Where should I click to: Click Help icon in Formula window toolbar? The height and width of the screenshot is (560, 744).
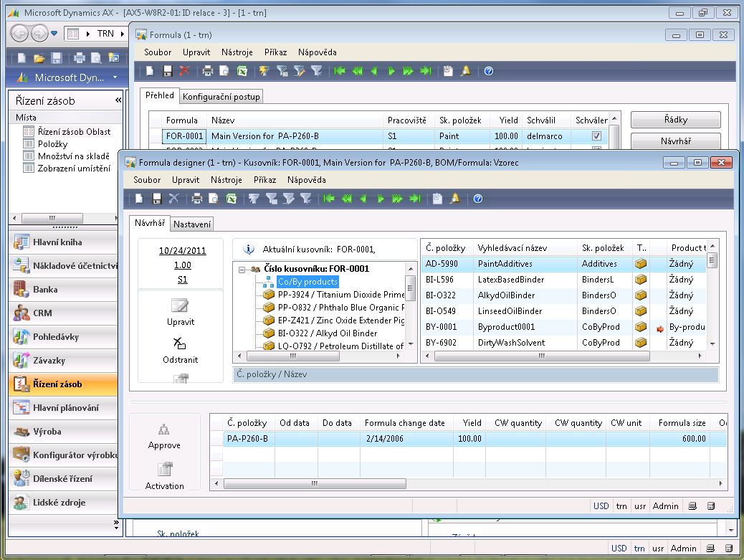489,71
